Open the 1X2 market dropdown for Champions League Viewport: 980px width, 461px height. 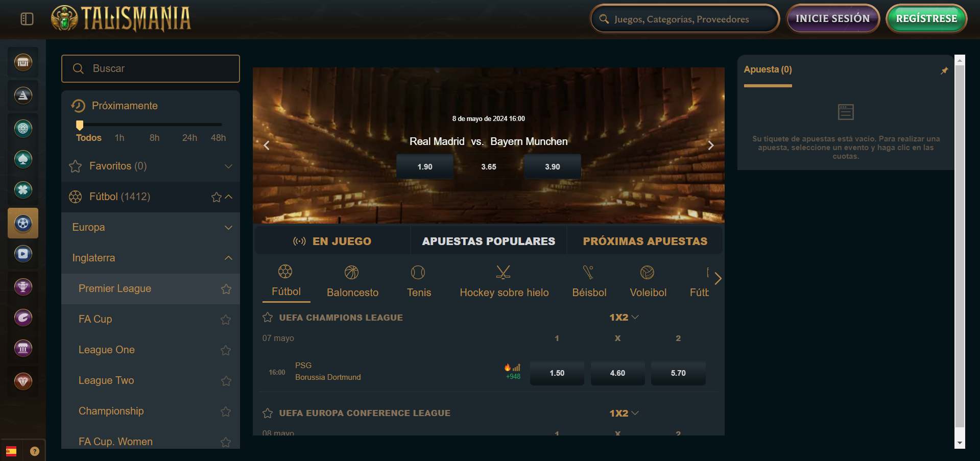(x=624, y=318)
